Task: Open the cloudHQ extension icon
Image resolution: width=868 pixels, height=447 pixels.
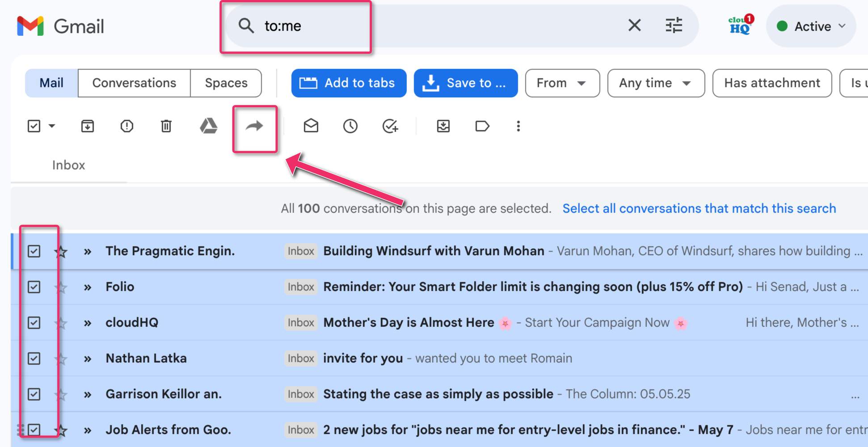Action: tap(741, 25)
